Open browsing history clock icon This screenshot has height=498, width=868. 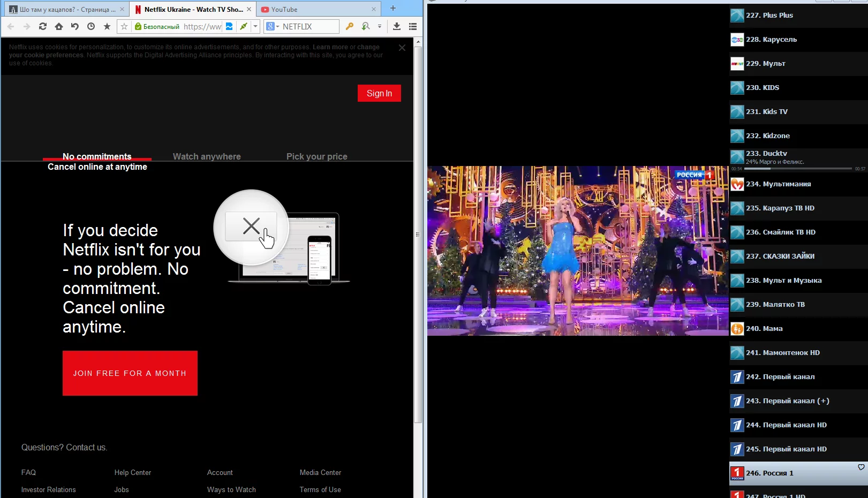pos(91,26)
